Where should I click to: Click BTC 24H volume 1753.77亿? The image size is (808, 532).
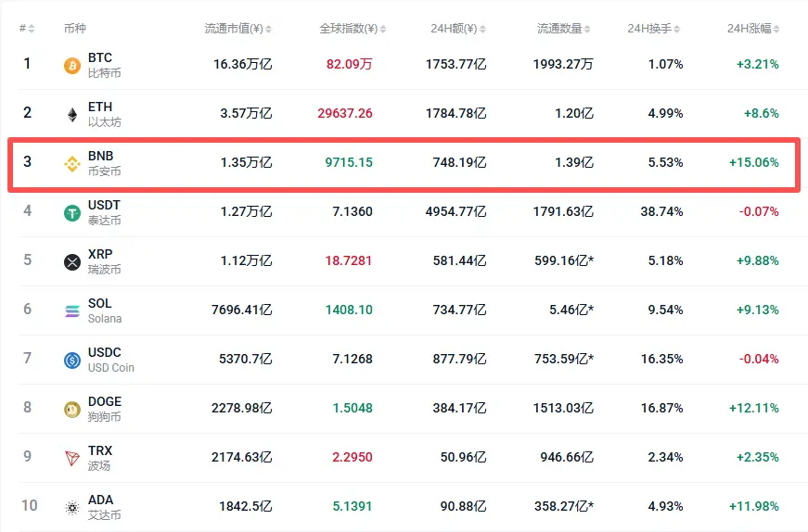click(456, 64)
